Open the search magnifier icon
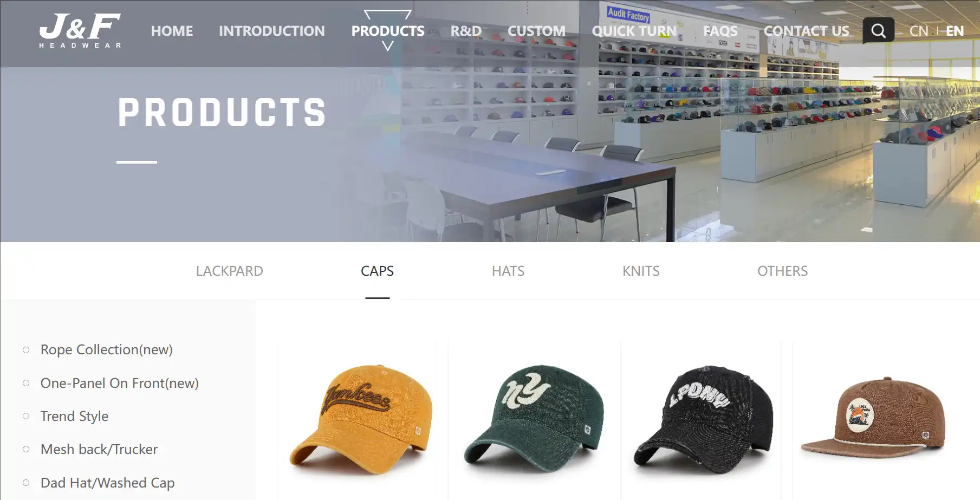This screenshot has height=500, width=980. pyautogui.click(x=878, y=30)
